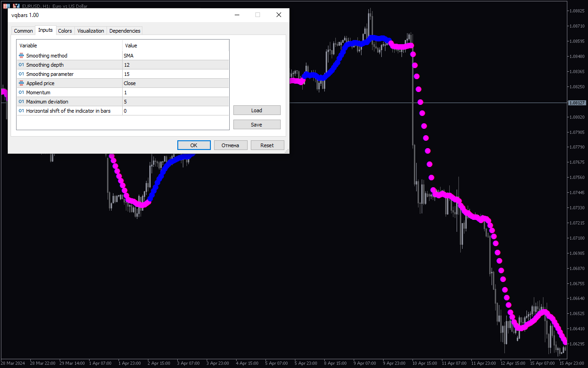
Task: Switch to the Common tab
Action: click(23, 31)
